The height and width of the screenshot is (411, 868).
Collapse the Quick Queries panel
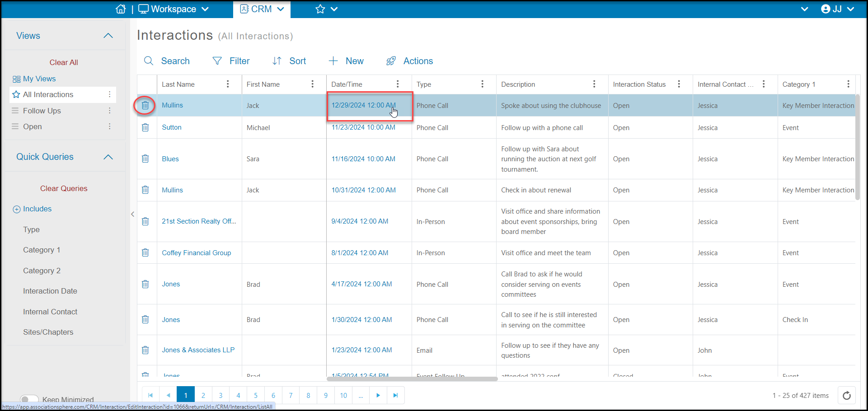[x=108, y=157]
